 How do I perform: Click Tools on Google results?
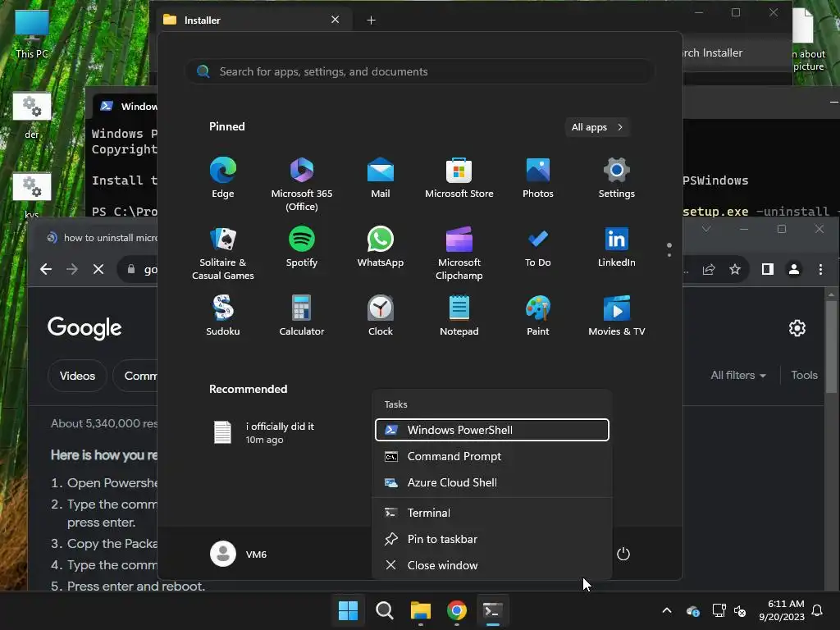tap(804, 375)
